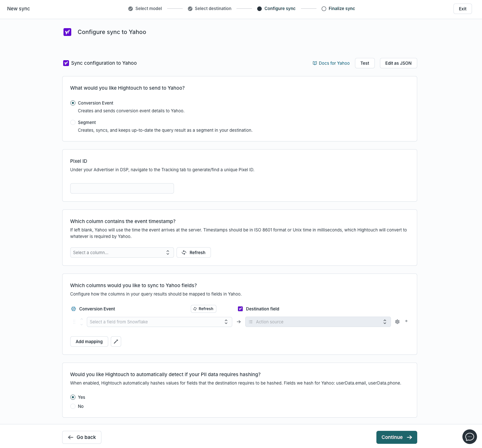
Task: Click the Yahoo logo beside Configure sync heading
Action: (67, 32)
